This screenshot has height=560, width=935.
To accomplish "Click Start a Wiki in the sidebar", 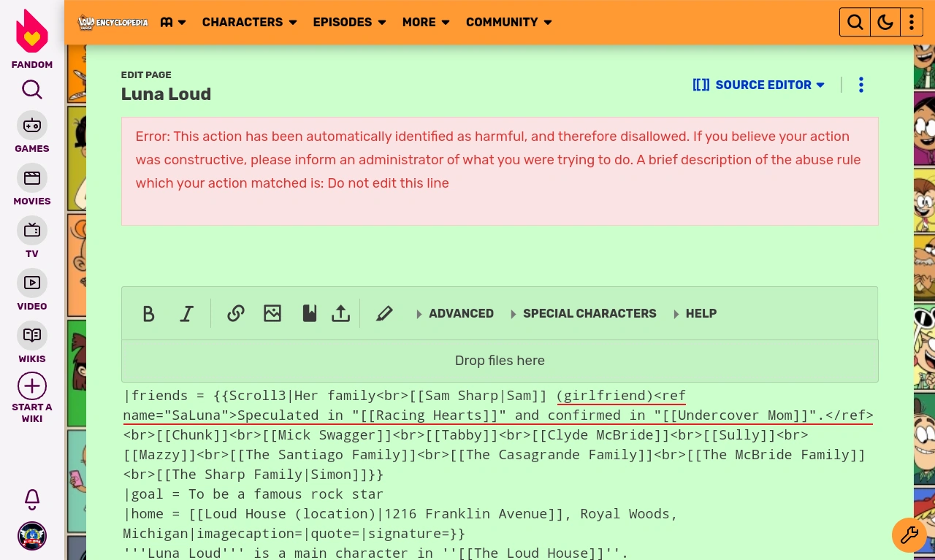I will point(32,397).
